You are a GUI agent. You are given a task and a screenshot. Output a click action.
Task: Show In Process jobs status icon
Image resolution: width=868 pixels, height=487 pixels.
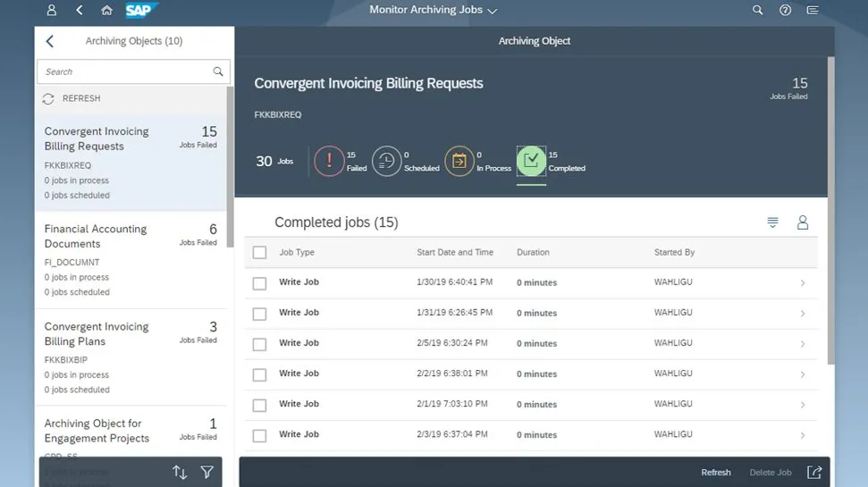pos(459,161)
